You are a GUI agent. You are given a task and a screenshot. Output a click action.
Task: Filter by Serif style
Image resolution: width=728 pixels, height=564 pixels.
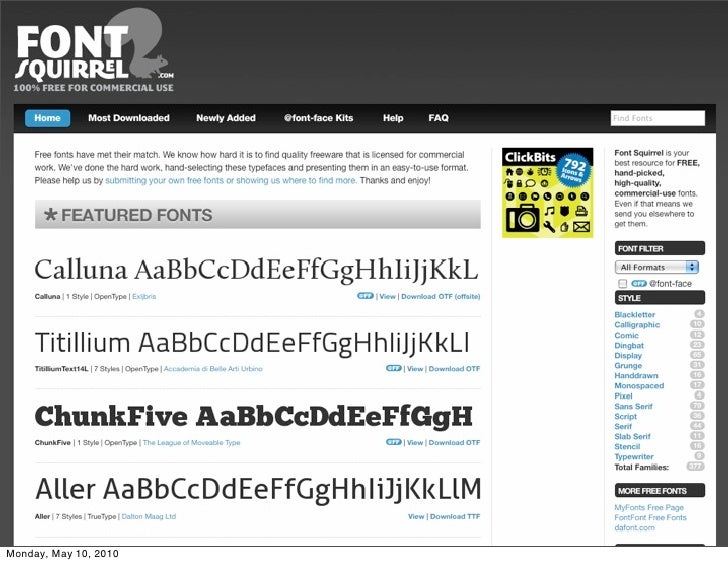[x=623, y=426]
